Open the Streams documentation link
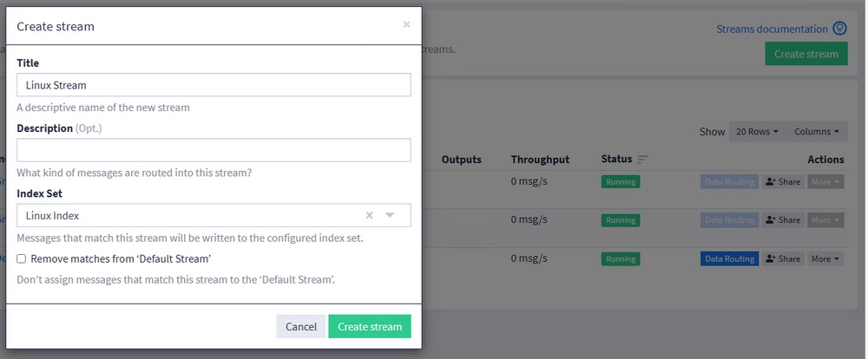This screenshot has height=359, width=868. point(772,29)
